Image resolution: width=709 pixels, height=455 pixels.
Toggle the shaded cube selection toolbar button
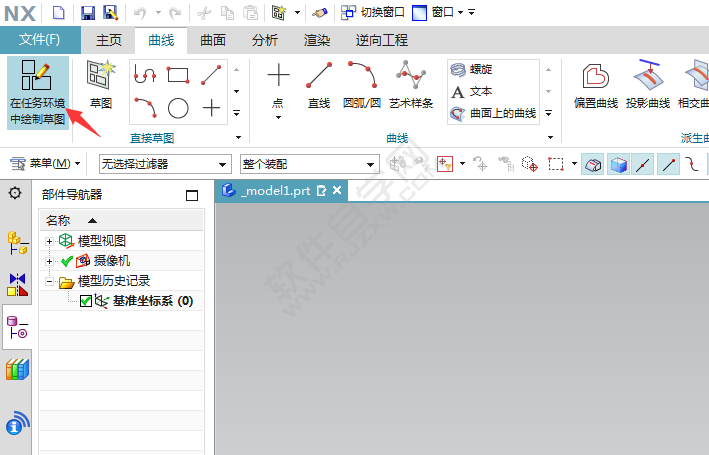coord(619,164)
